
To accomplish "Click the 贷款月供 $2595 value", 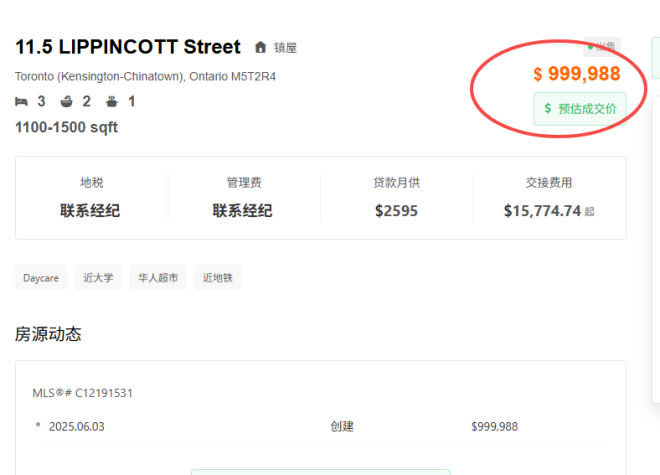I will tap(396, 211).
